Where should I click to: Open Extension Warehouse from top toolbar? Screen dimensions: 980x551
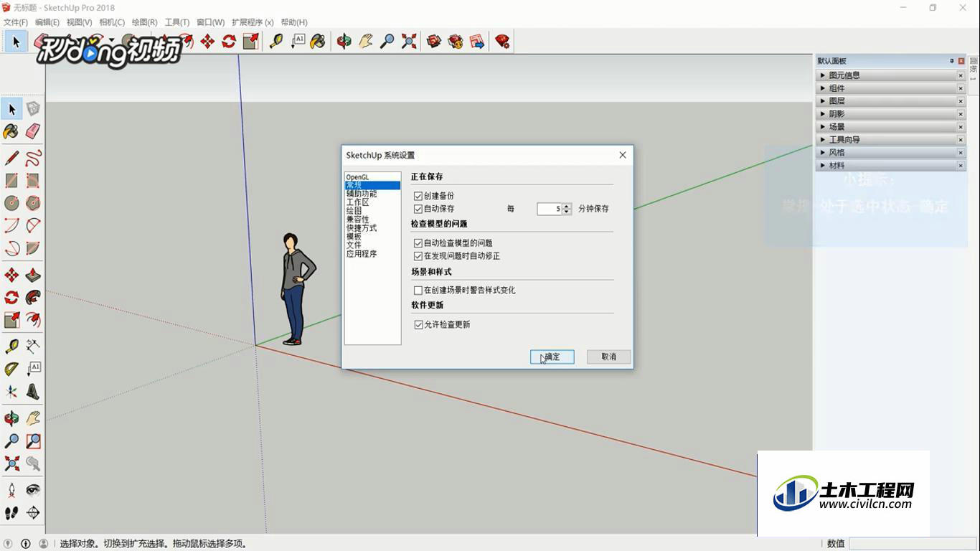tap(456, 42)
